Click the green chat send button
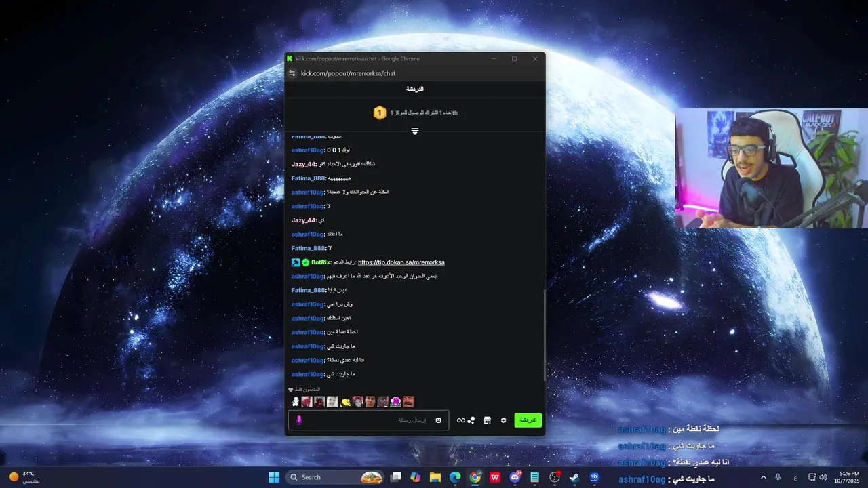 [x=528, y=420]
